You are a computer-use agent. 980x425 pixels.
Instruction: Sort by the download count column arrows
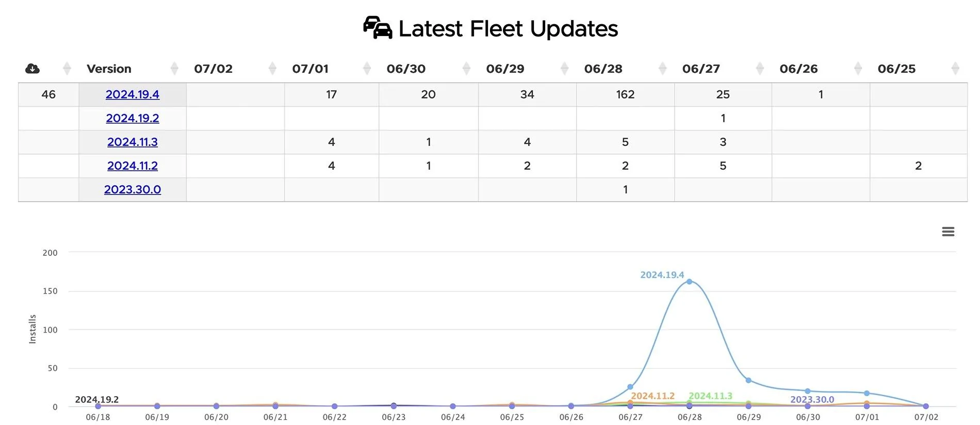pyautogui.click(x=67, y=68)
